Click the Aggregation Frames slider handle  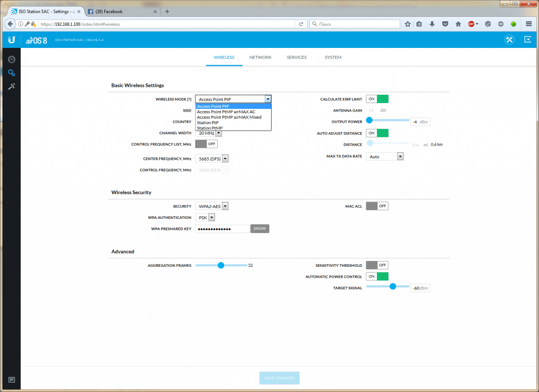pos(221,265)
